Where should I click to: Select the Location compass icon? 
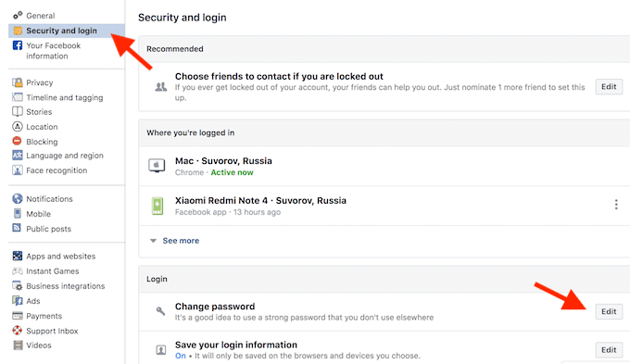[18, 127]
